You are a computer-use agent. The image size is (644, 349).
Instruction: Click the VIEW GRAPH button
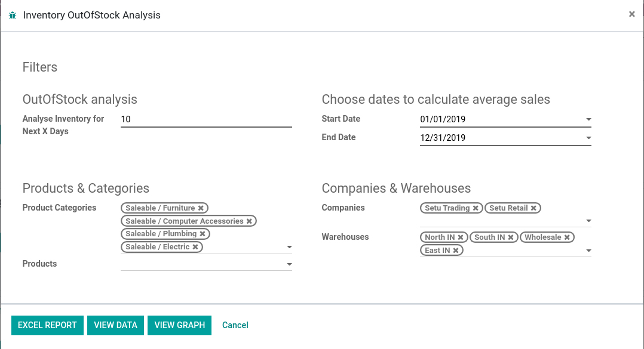tap(179, 325)
